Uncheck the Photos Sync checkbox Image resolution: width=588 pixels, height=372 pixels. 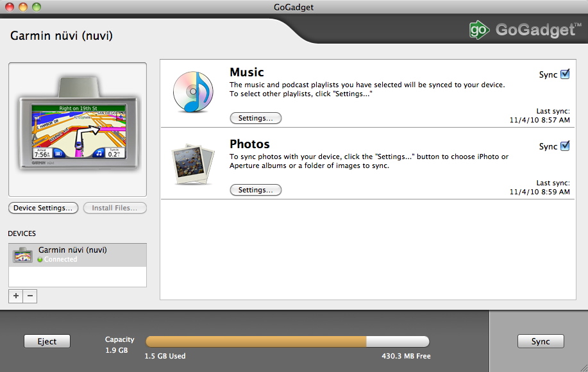(x=565, y=146)
